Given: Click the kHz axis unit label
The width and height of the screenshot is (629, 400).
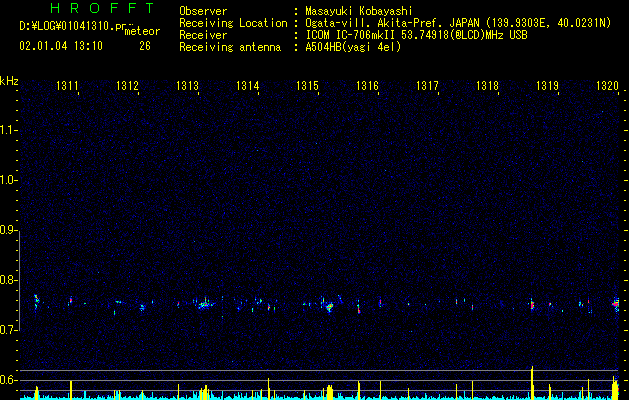Looking at the screenshot, I should click(x=9, y=81).
